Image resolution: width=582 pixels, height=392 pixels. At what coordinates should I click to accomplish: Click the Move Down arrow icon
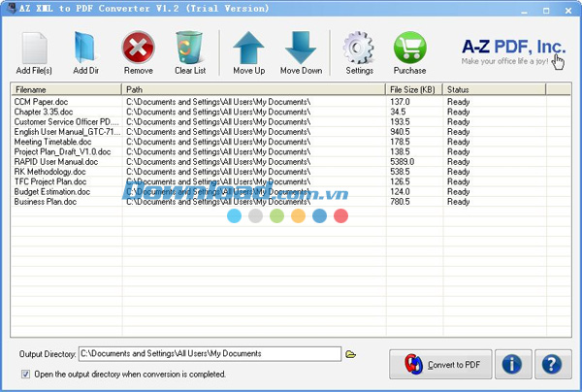click(x=301, y=48)
